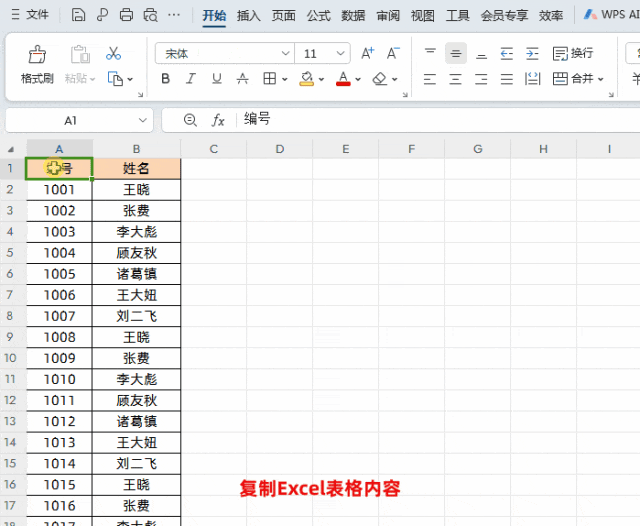Open the 宋体 font name dropdown
640x526 pixels.
pos(285,53)
